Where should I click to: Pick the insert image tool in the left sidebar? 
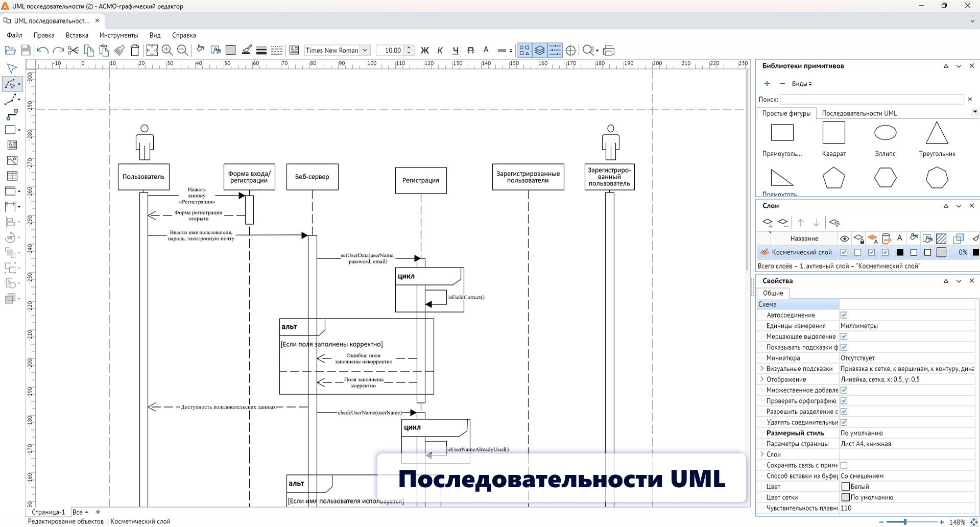point(12,160)
